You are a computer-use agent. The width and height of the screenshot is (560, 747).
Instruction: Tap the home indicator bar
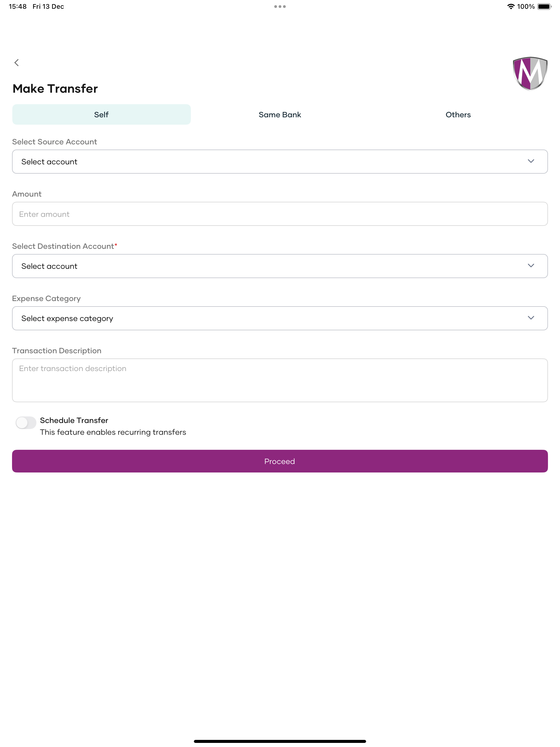click(280, 741)
